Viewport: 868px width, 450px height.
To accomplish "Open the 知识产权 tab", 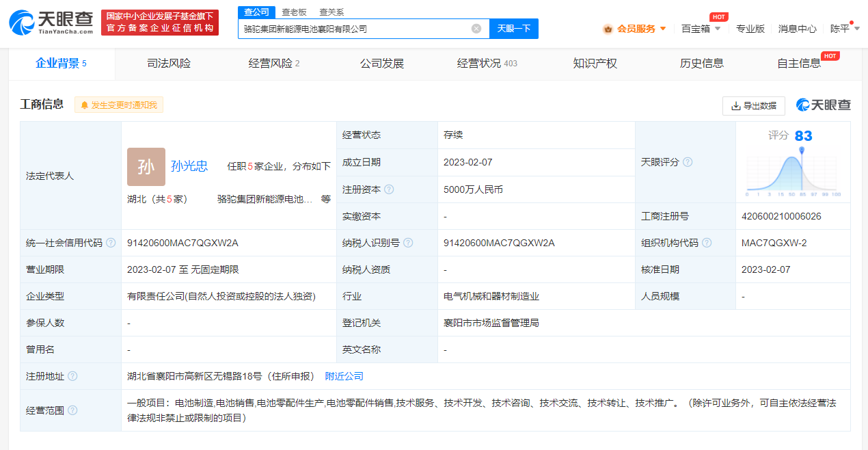I will pyautogui.click(x=595, y=64).
